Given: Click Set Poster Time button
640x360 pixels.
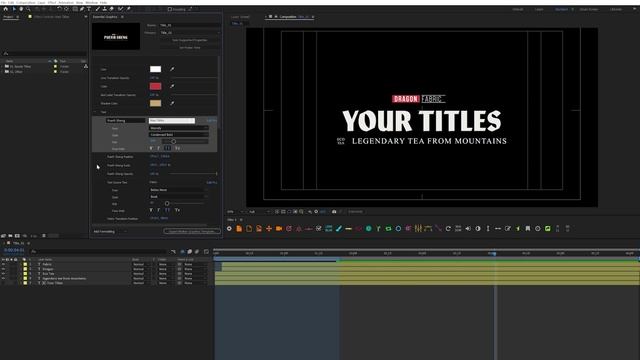Looking at the screenshot, I should pyautogui.click(x=190, y=47).
